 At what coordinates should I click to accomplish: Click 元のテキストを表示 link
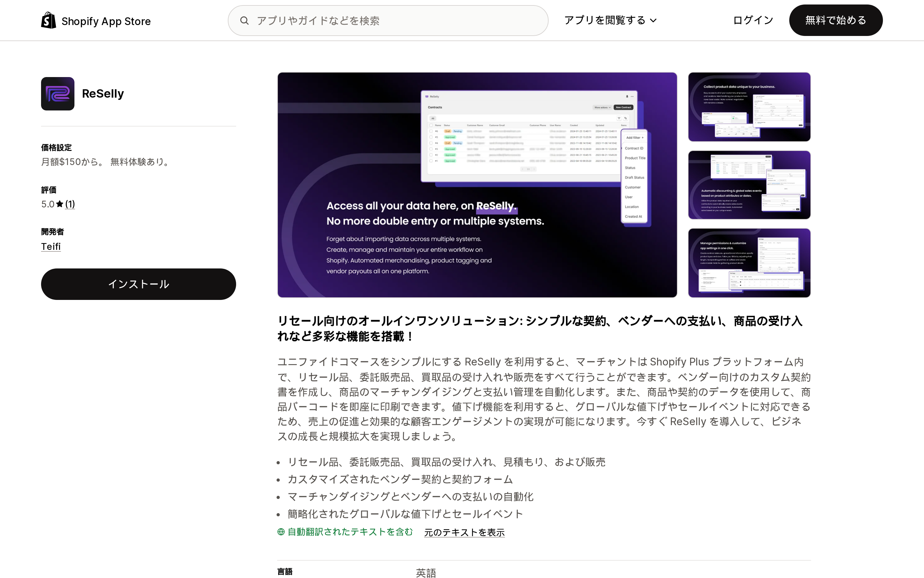click(x=464, y=532)
